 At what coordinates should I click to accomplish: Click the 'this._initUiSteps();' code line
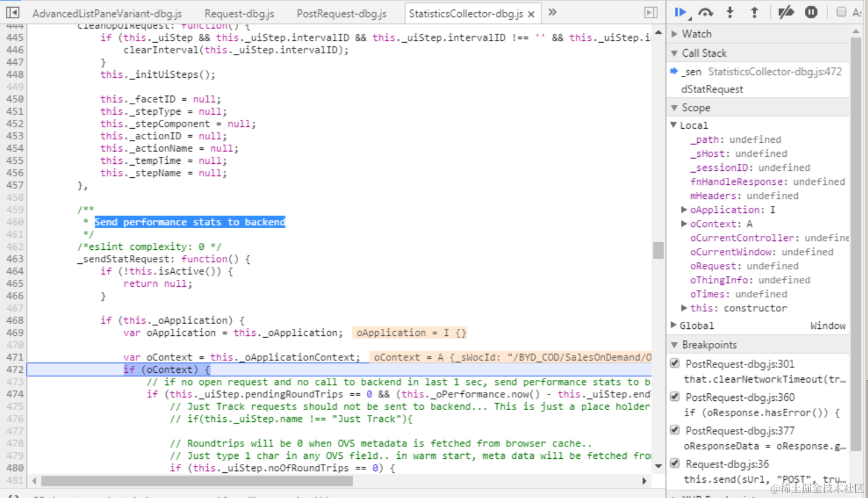point(157,75)
